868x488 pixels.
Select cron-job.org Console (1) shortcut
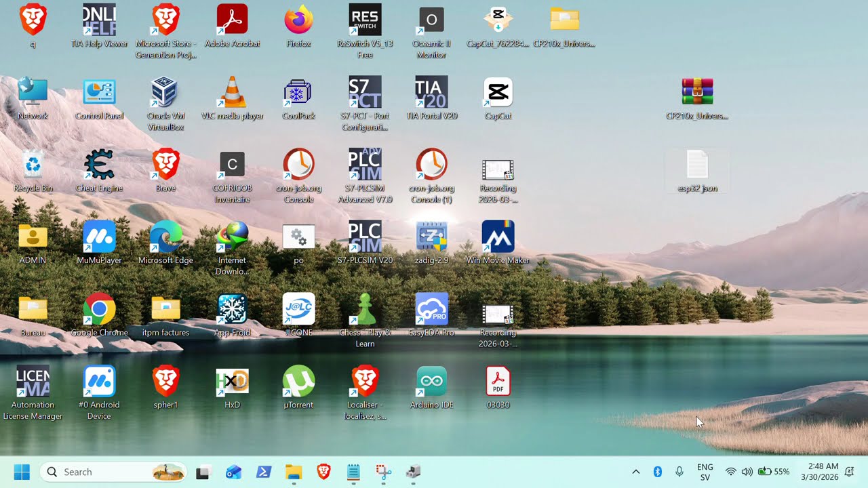coord(431,176)
